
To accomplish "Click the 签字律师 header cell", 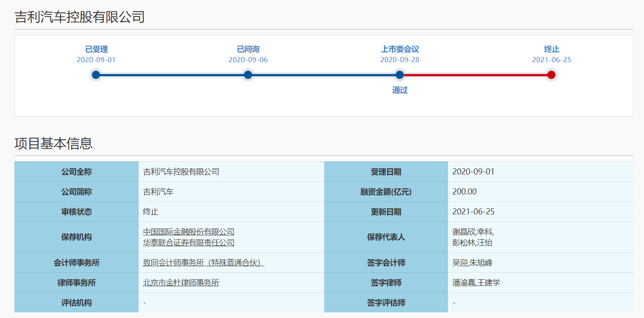I will [386, 283].
